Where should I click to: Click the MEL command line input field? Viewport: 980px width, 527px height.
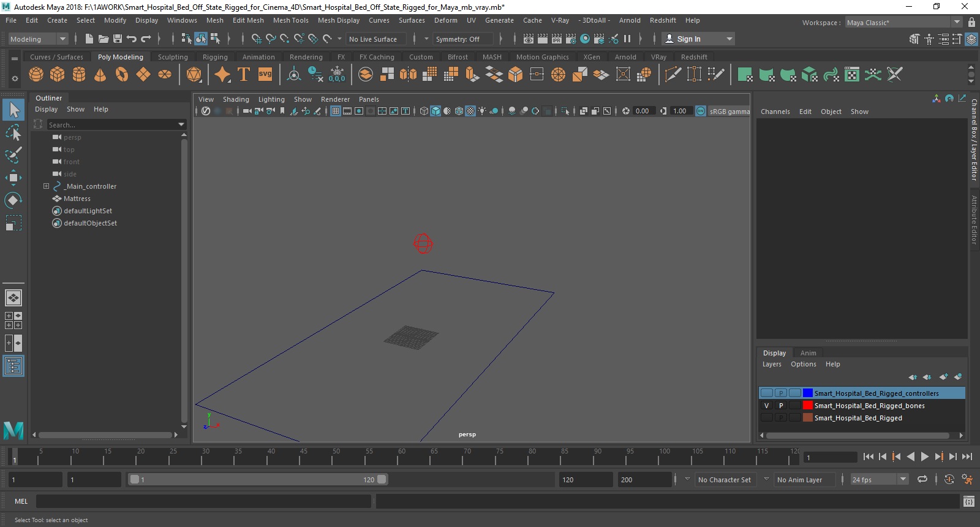point(203,501)
